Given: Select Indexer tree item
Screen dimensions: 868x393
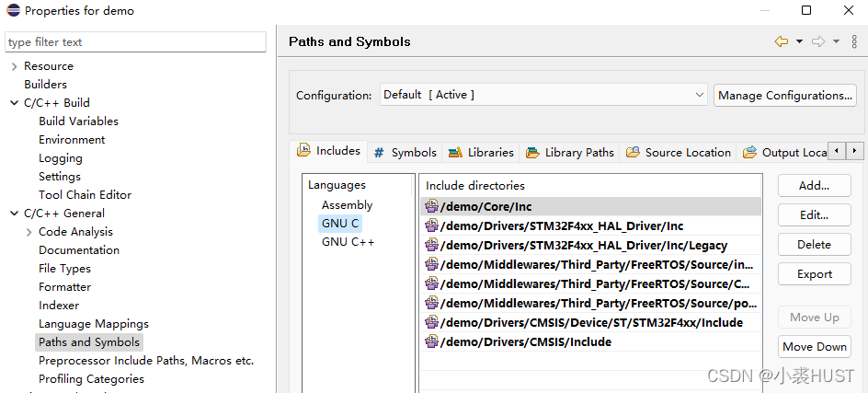Looking at the screenshot, I should [59, 306].
